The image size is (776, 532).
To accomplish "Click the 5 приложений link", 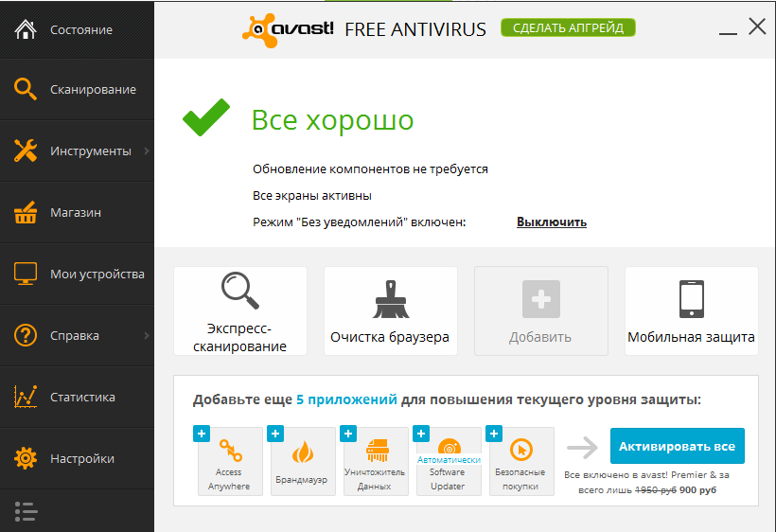I will coord(346,399).
